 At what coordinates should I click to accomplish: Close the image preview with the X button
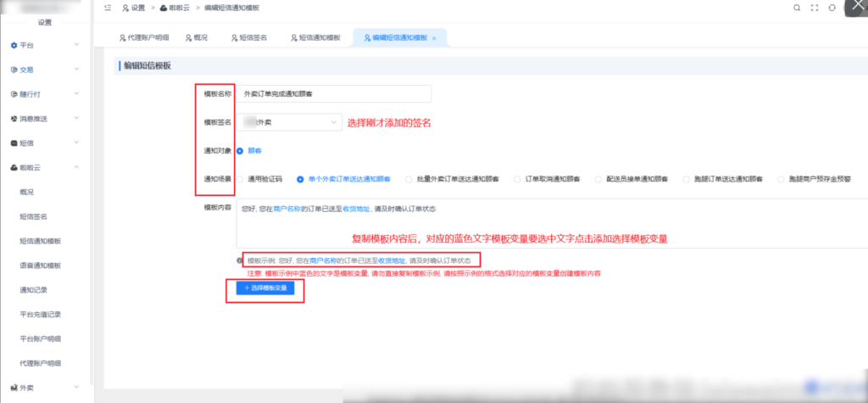860,6
